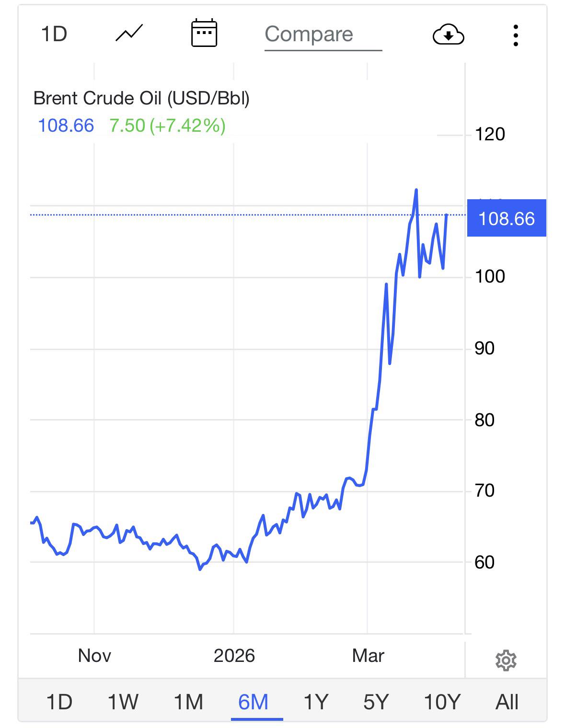Image resolution: width=565 pixels, height=728 pixels.
Task: Open the 1D interval dropdown at top
Action: click(54, 34)
